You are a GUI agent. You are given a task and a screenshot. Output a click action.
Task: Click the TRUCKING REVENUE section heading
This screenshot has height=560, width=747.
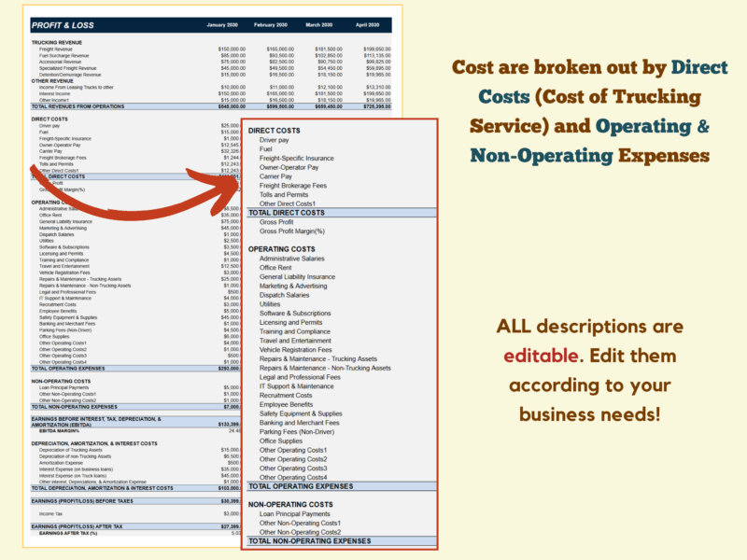pyautogui.click(x=57, y=43)
